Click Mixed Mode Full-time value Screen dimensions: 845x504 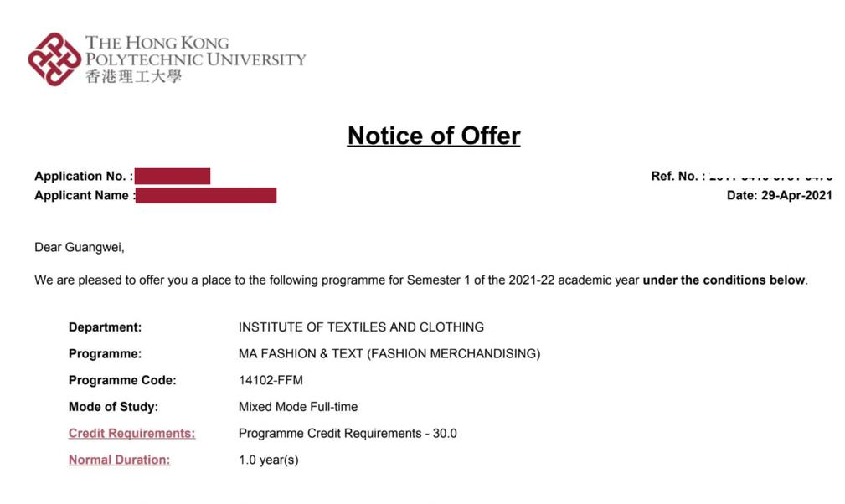pos(298,407)
